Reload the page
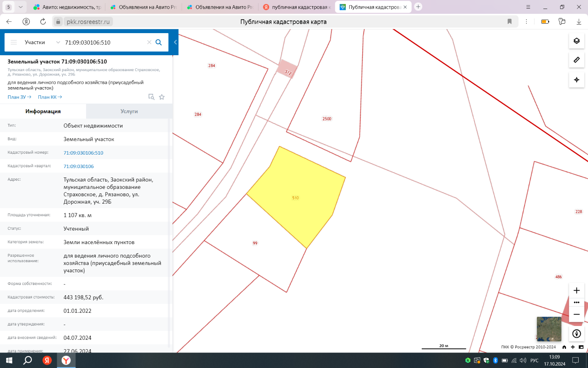Image resolution: width=588 pixels, height=368 pixels. click(43, 22)
